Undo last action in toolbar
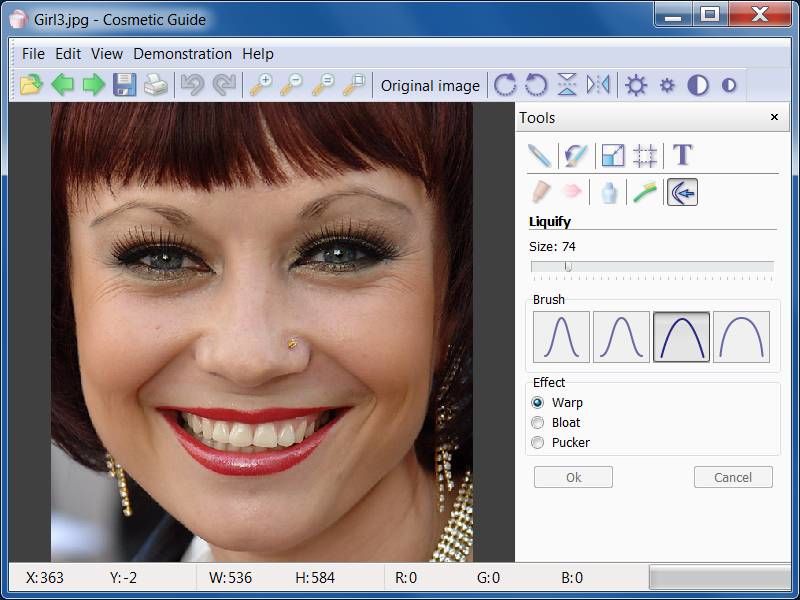 193,85
